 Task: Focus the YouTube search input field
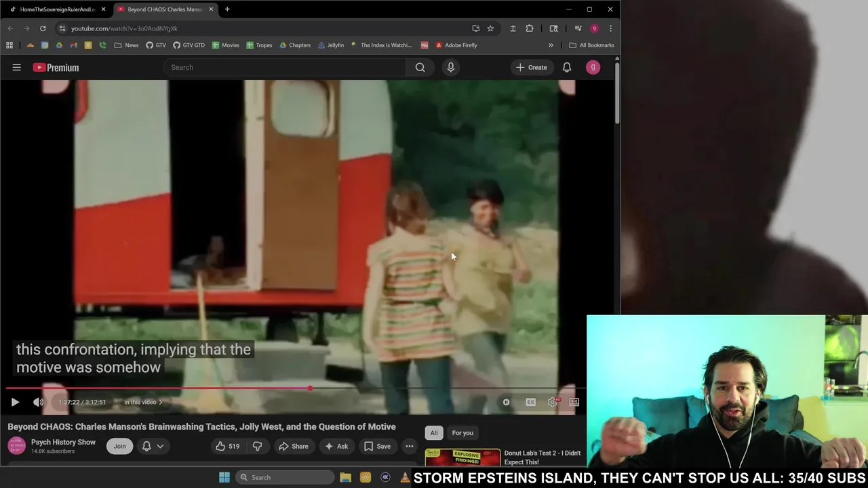point(285,67)
